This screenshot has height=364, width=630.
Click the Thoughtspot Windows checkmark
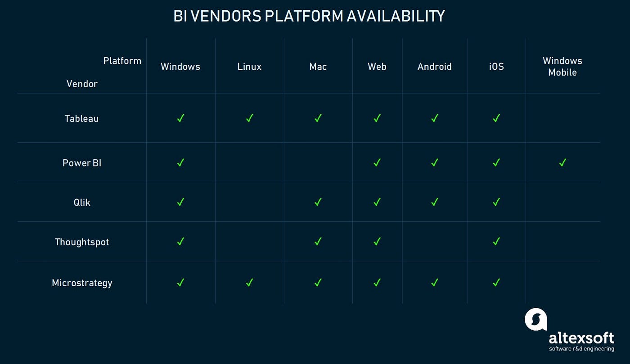pos(180,242)
